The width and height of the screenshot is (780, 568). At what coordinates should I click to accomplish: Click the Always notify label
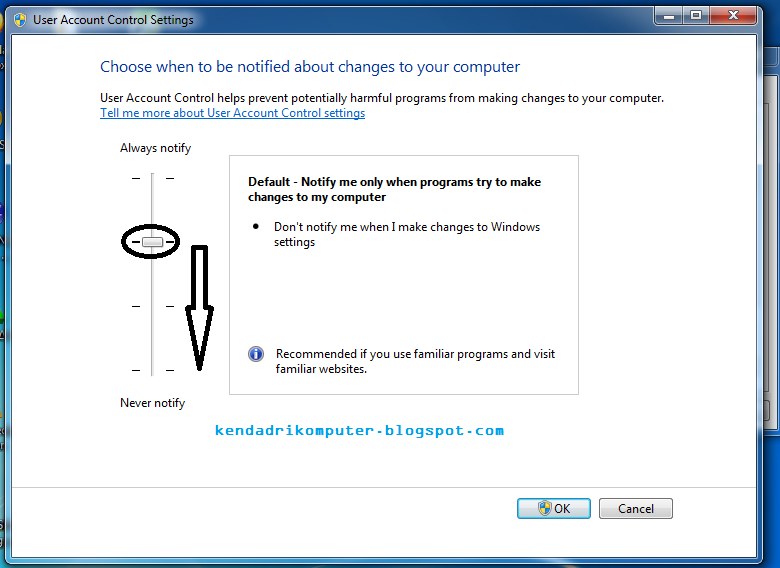click(x=155, y=148)
